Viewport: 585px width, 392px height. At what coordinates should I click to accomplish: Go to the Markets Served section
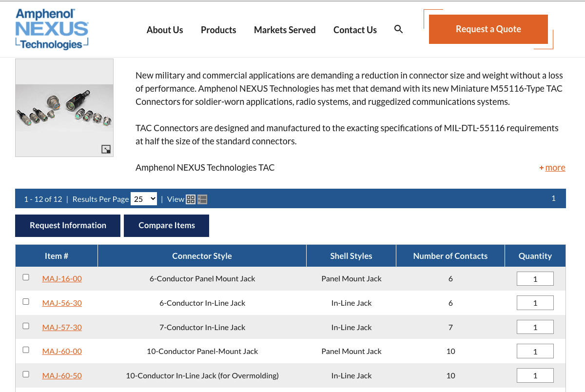coord(285,30)
